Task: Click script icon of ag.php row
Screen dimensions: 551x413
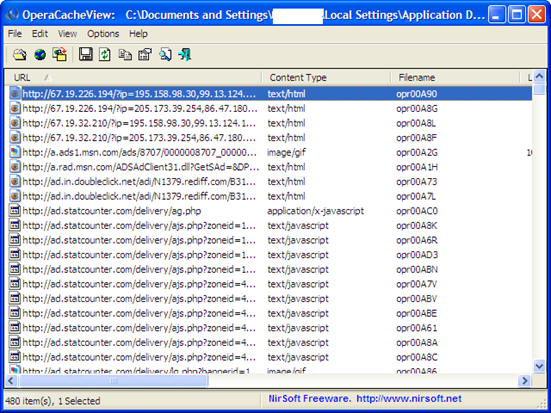Action: (14, 211)
